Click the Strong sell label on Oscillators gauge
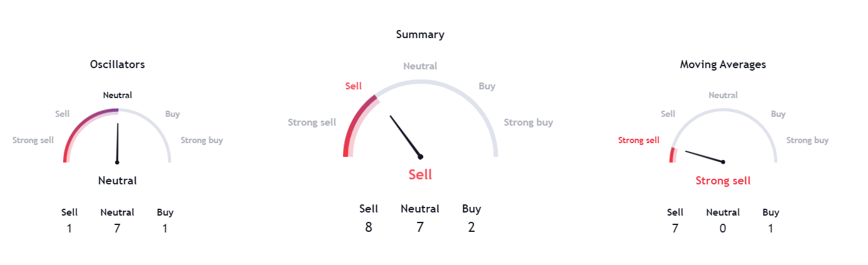Image resolution: width=868 pixels, height=265 pixels. [33, 140]
